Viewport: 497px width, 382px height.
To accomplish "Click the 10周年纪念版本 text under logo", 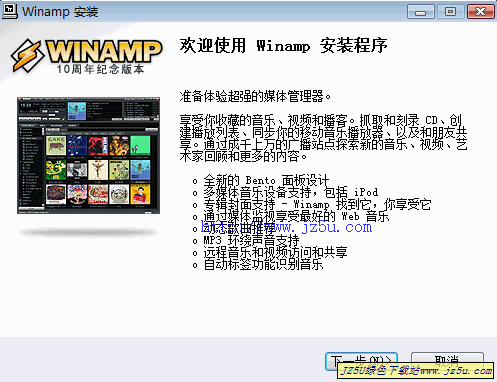I will click(x=100, y=69).
